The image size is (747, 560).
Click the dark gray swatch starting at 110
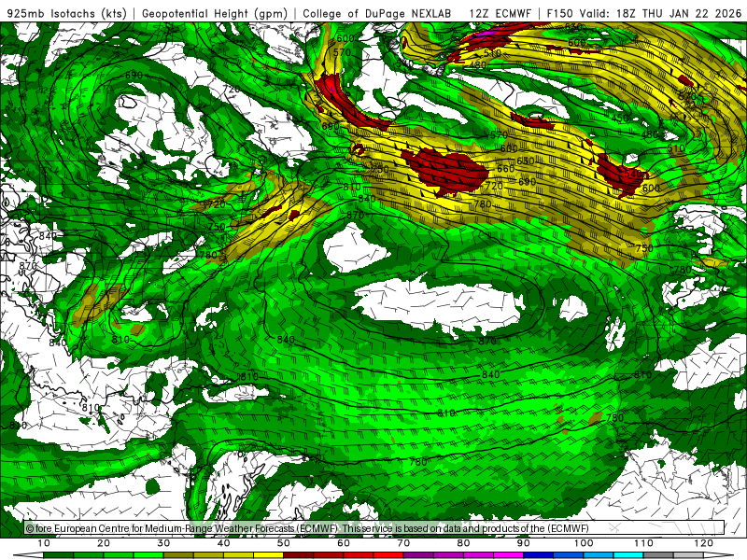tap(658, 555)
